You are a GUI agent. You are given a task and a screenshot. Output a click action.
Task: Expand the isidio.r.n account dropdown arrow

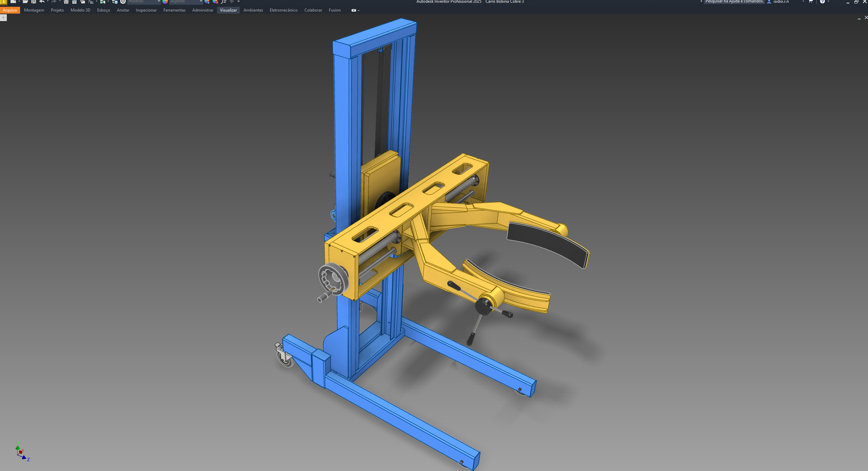[803, 2]
